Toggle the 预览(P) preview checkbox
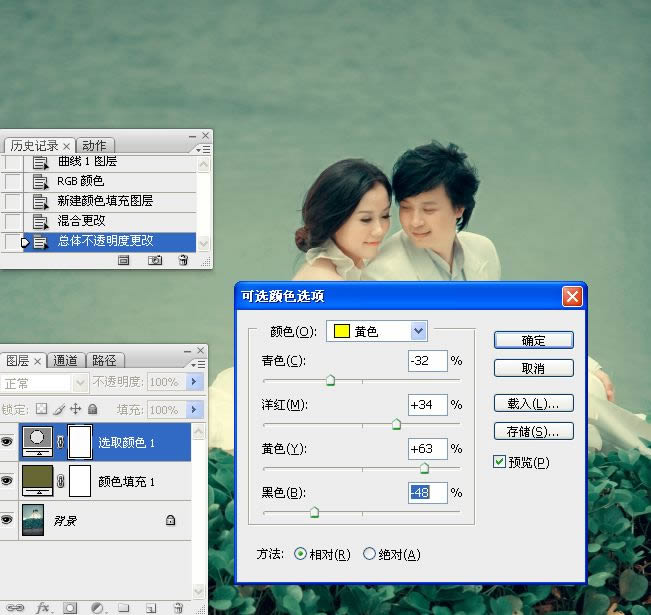This screenshot has height=615, width=651. click(x=500, y=462)
